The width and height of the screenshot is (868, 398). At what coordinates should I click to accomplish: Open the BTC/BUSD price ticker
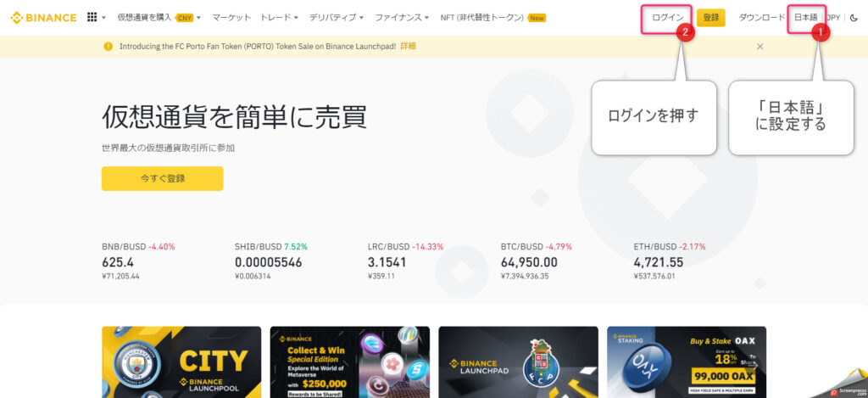pyautogui.click(x=537, y=261)
